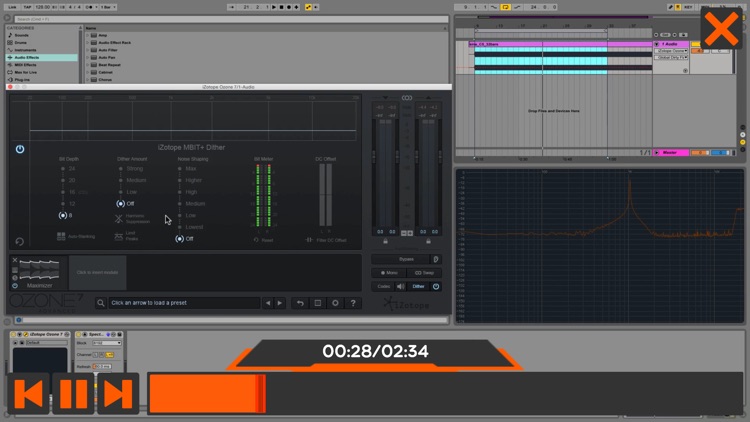Toggle channel Swap in Ozone
Viewport: 750px width, 422px height.
click(424, 273)
